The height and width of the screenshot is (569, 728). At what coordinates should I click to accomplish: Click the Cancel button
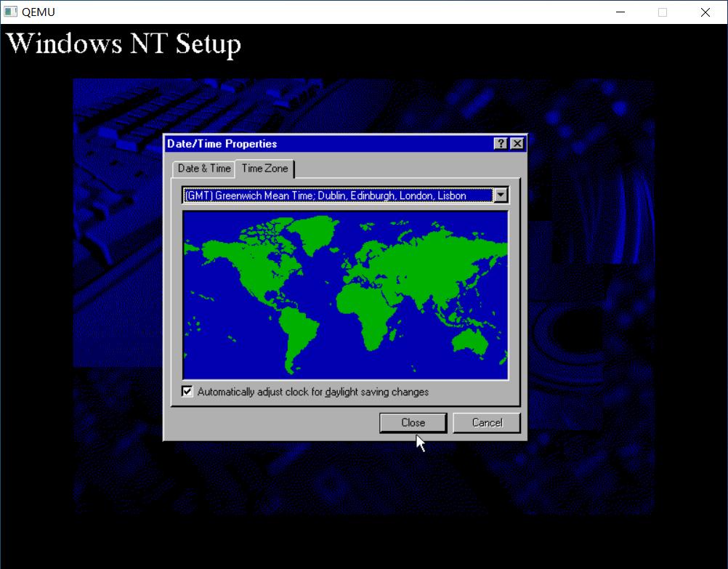pos(486,422)
